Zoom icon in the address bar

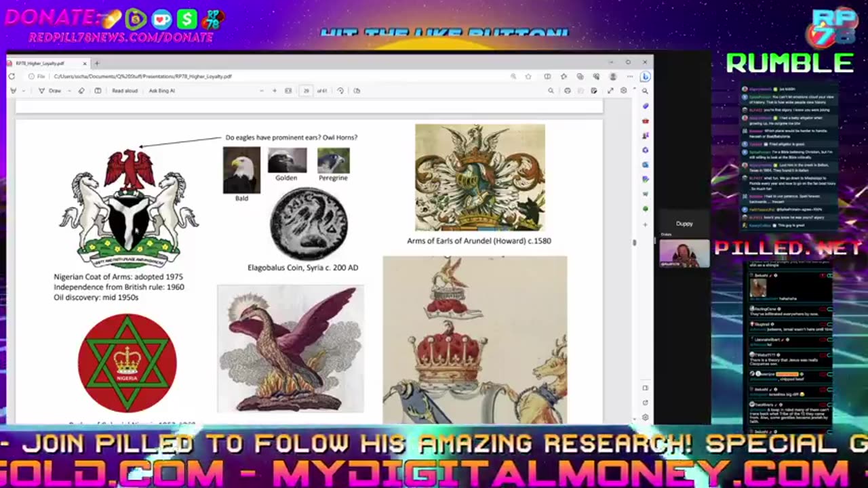[x=513, y=77]
